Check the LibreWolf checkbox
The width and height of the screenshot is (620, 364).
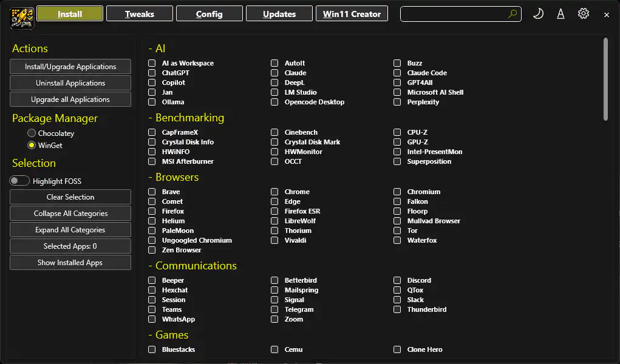274,221
